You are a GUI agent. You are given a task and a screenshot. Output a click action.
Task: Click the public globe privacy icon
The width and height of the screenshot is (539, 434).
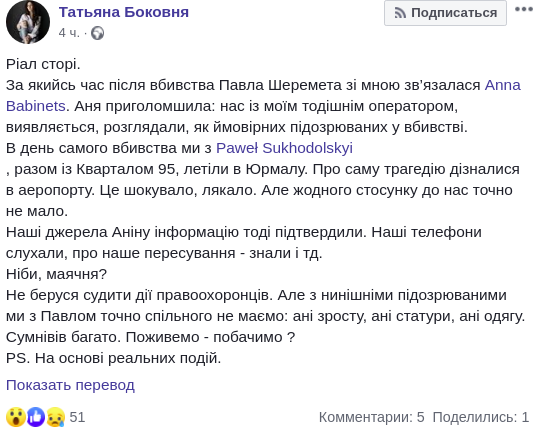98,33
